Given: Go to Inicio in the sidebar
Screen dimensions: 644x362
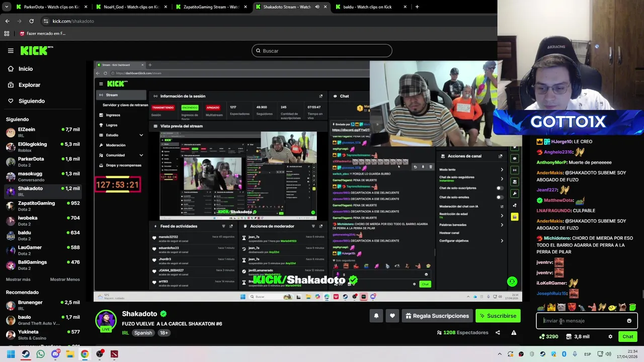Looking at the screenshot, I should coord(20,69).
